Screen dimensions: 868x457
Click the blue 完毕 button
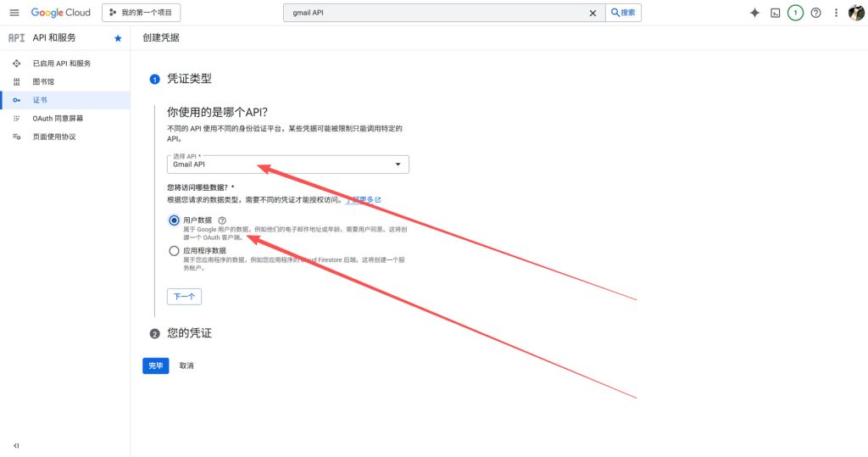tap(155, 365)
